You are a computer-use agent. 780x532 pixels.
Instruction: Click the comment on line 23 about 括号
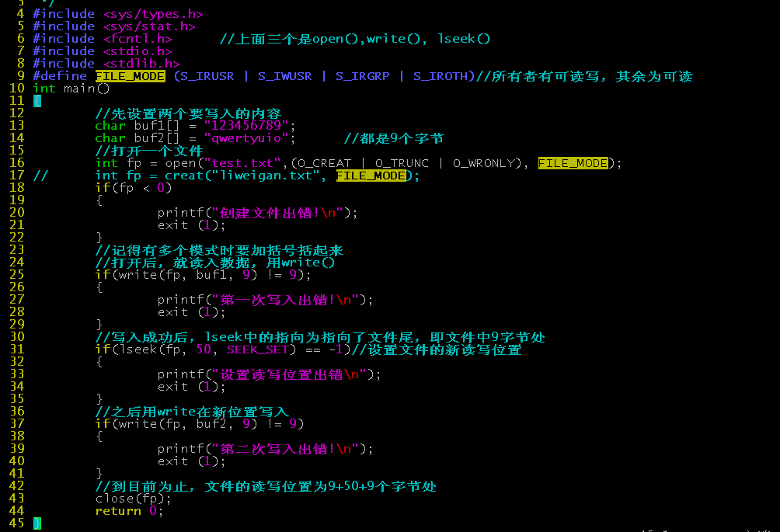click(x=219, y=250)
